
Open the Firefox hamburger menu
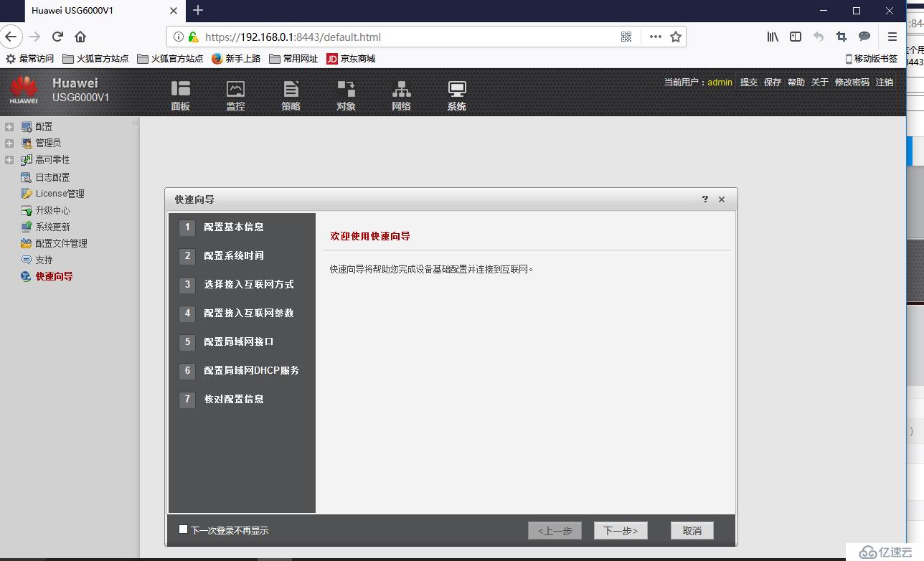pyautogui.click(x=892, y=37)
